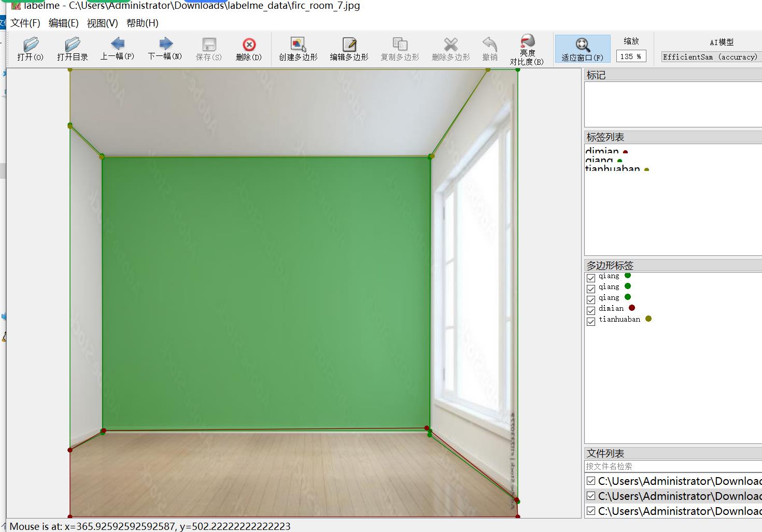Uncheck the dimian polygon label checkbox

591,311
